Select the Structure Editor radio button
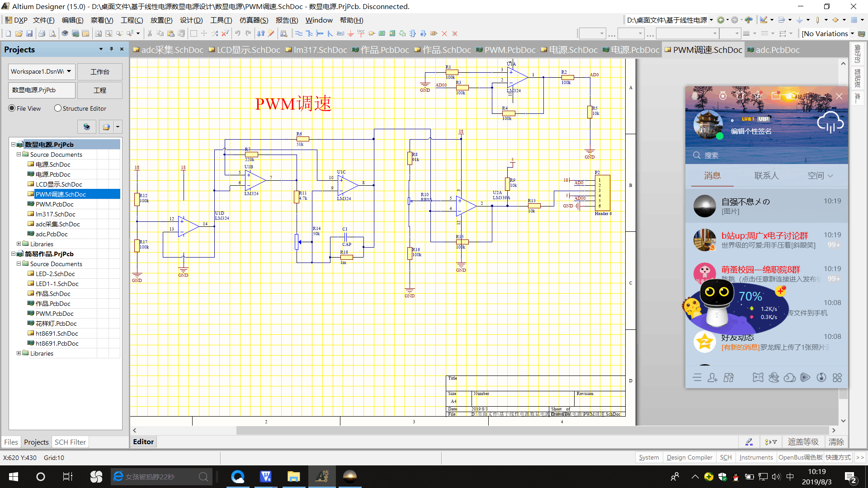 click(x=57, y=108)
